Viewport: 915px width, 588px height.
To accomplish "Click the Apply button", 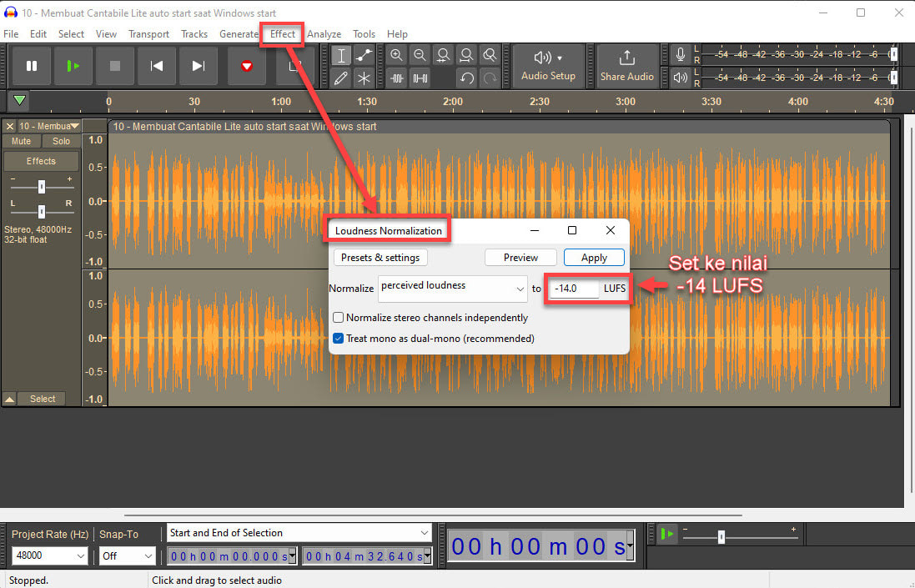I will pyautogui.click(x=594, y=257).
